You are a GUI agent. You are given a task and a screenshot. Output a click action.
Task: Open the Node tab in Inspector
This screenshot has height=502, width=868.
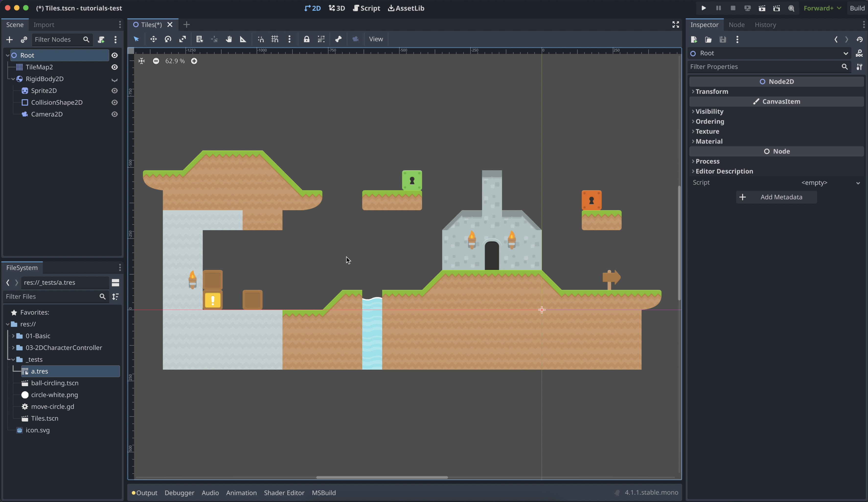(736, 24)
